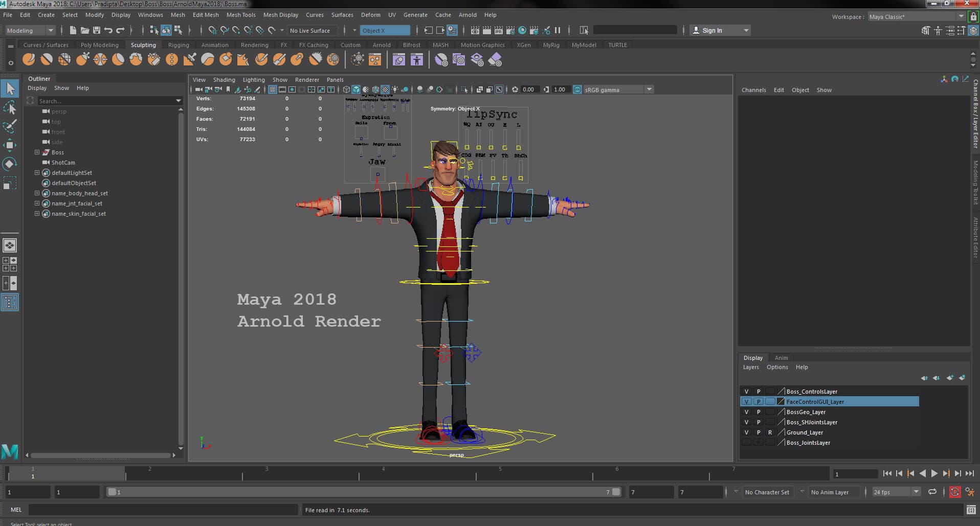
Task: Click the Snap to grids icon
Action: pyautogui.click(x=213, y=30)
